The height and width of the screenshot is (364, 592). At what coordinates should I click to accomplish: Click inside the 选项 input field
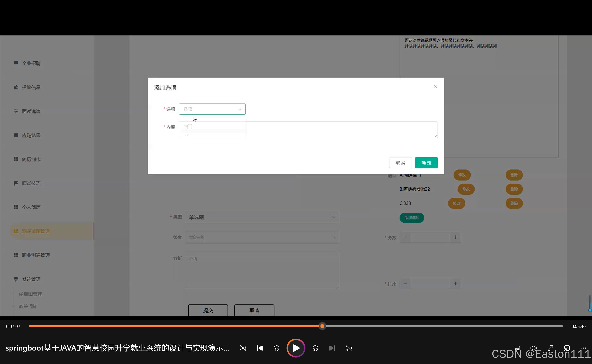212,109
